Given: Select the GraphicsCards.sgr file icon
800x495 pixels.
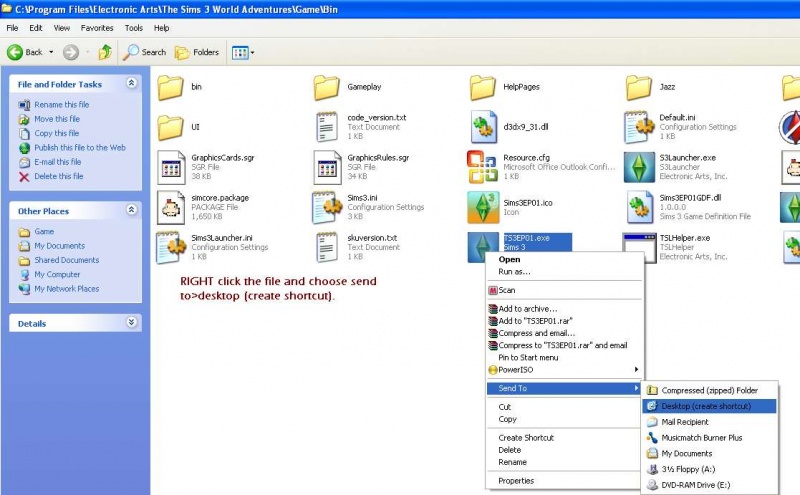Looking at the screenshot, I should click(x=171, y=167).
